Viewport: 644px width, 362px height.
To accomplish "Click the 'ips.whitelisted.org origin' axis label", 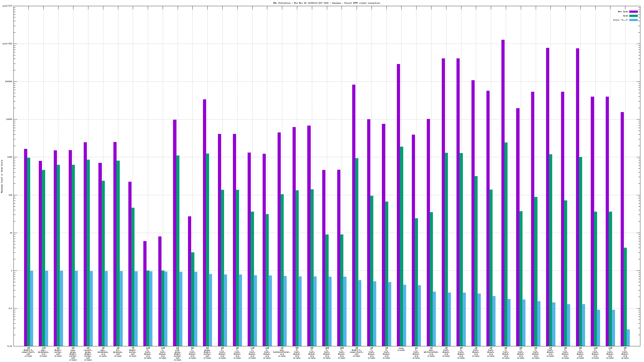I will (x=431, y=352).
